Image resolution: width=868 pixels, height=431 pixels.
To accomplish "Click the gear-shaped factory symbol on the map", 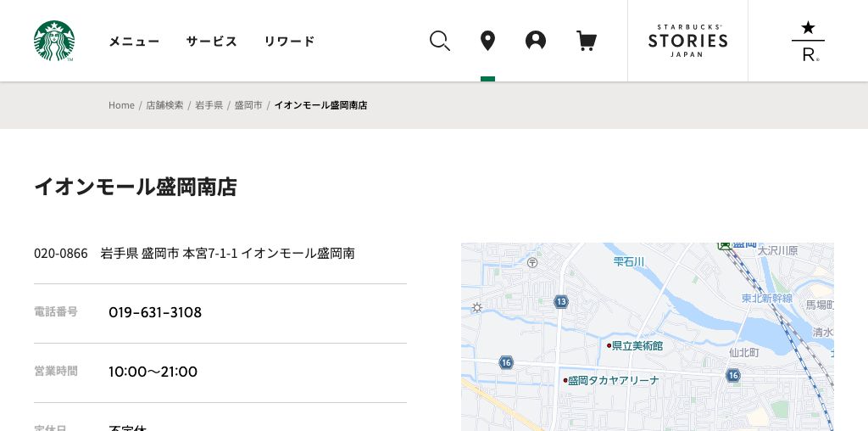I will [476, 307].
